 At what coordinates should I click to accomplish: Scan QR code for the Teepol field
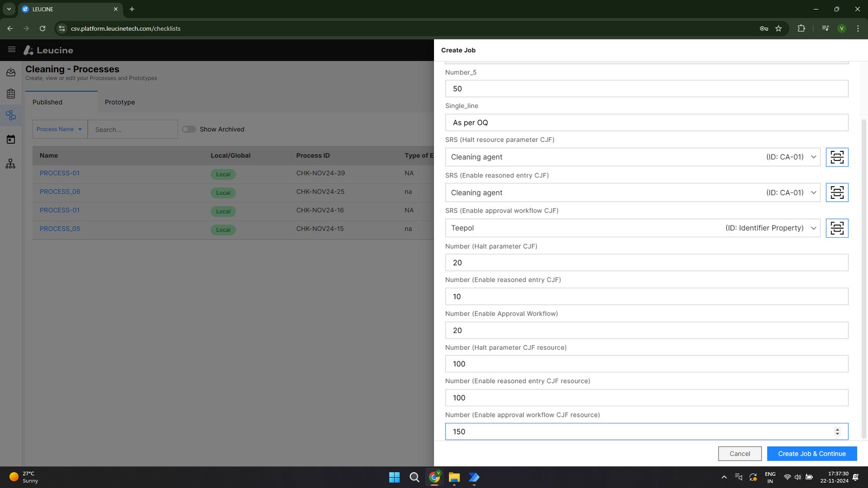pos(837,228)
